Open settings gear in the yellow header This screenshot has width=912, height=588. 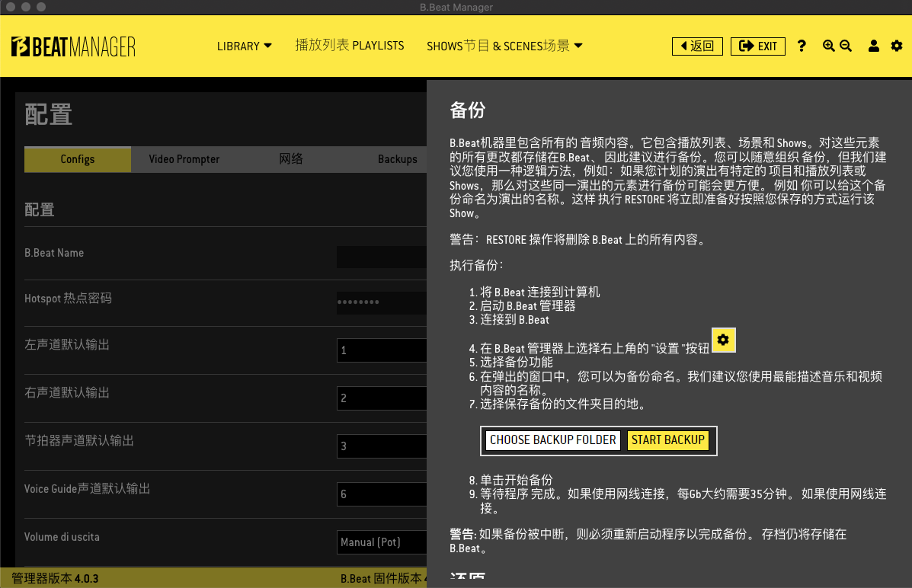(897, 46)
